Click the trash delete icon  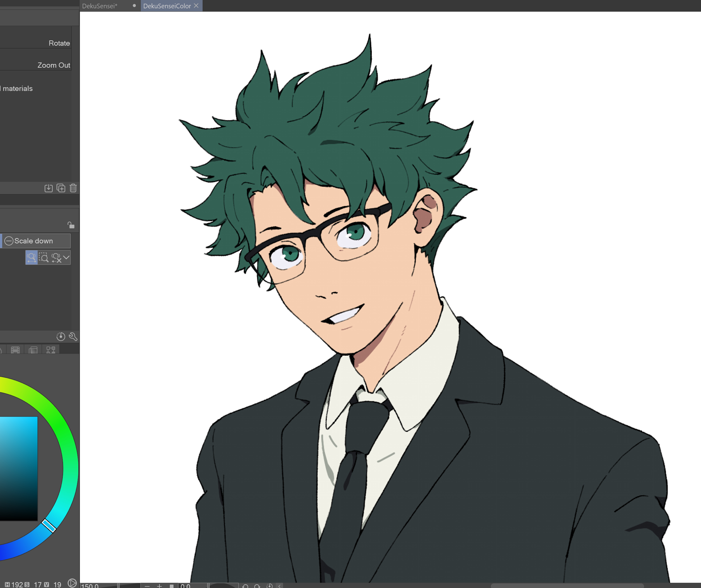pos(73,188)
